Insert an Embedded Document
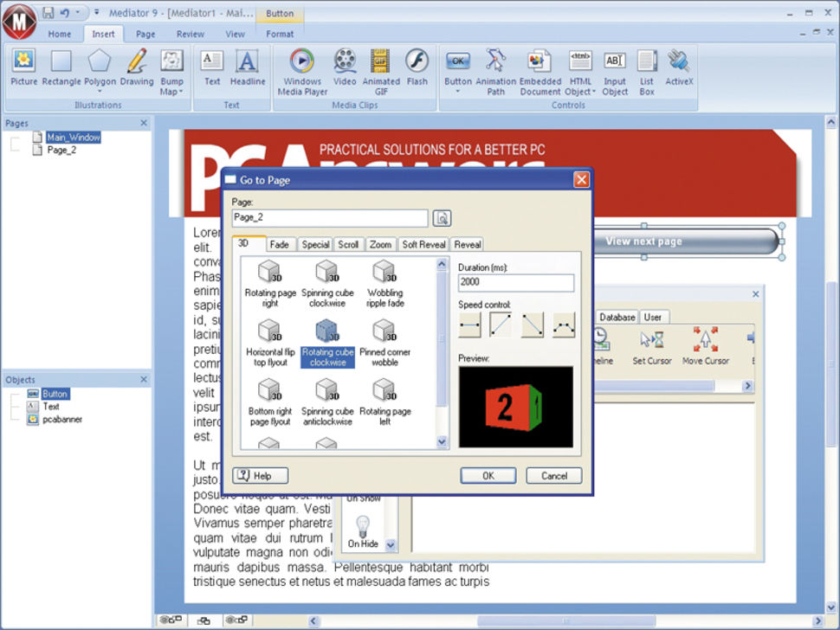 [x=540, y=72]
